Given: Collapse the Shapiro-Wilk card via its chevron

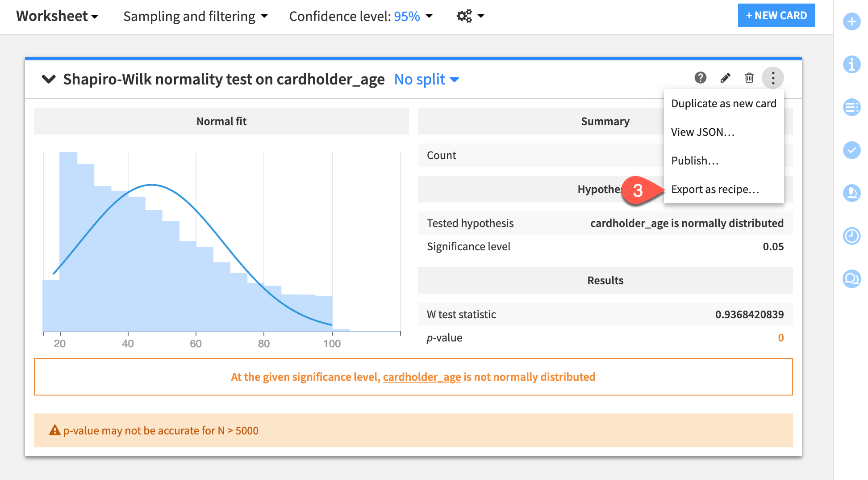Looking at the screenshot, I should pos(48,79).
